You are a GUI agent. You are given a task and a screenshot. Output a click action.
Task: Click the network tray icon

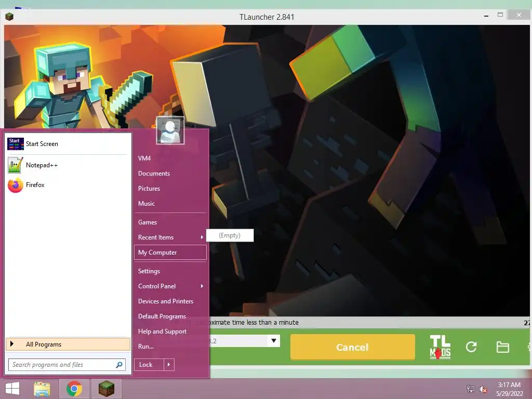pos(471,389)
